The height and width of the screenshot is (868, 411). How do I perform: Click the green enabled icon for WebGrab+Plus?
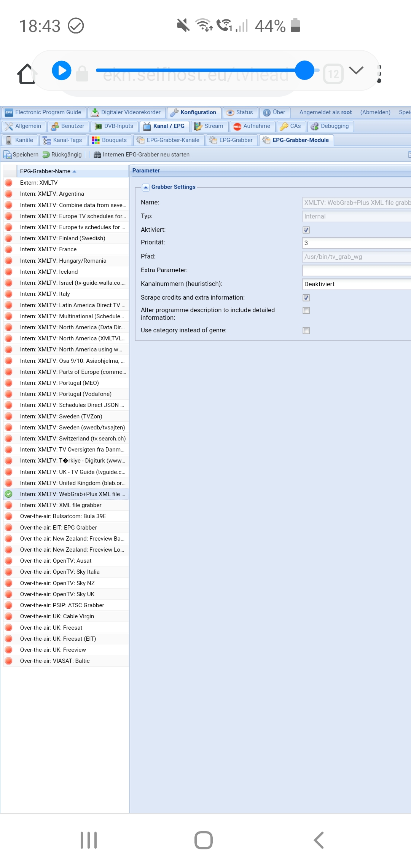(x=8, y=494)
